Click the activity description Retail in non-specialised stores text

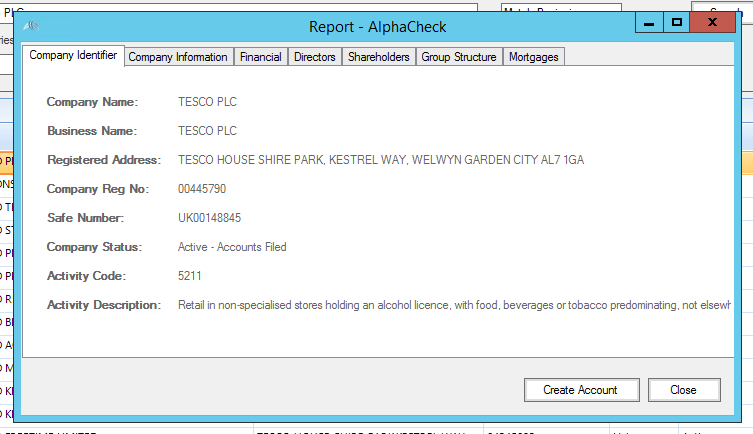tap(454, 305)
